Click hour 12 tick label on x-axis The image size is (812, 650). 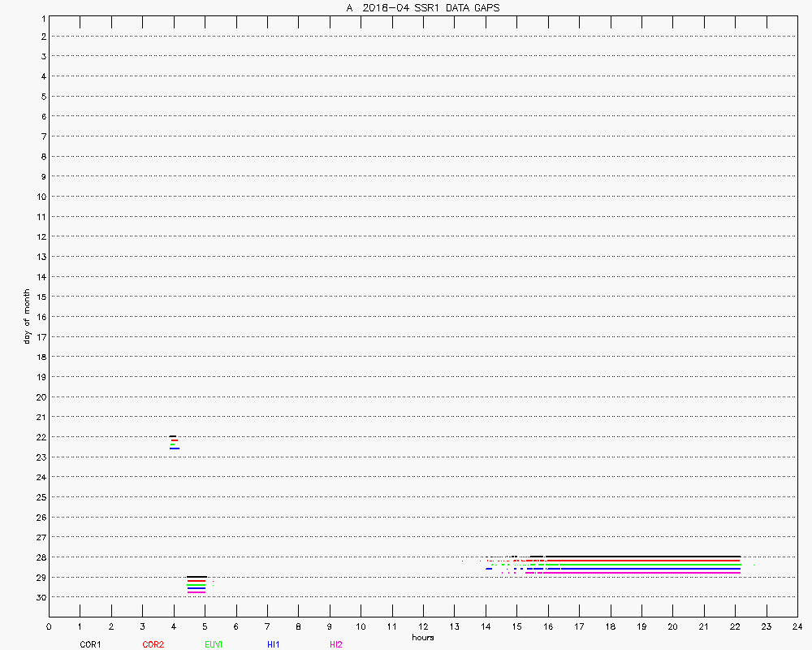(x=422, y=627)
